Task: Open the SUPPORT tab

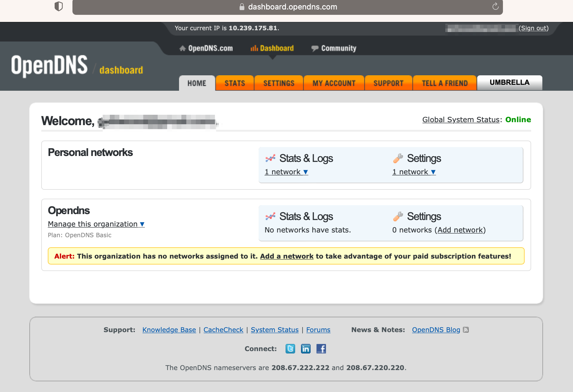Action: pos(388,83)
